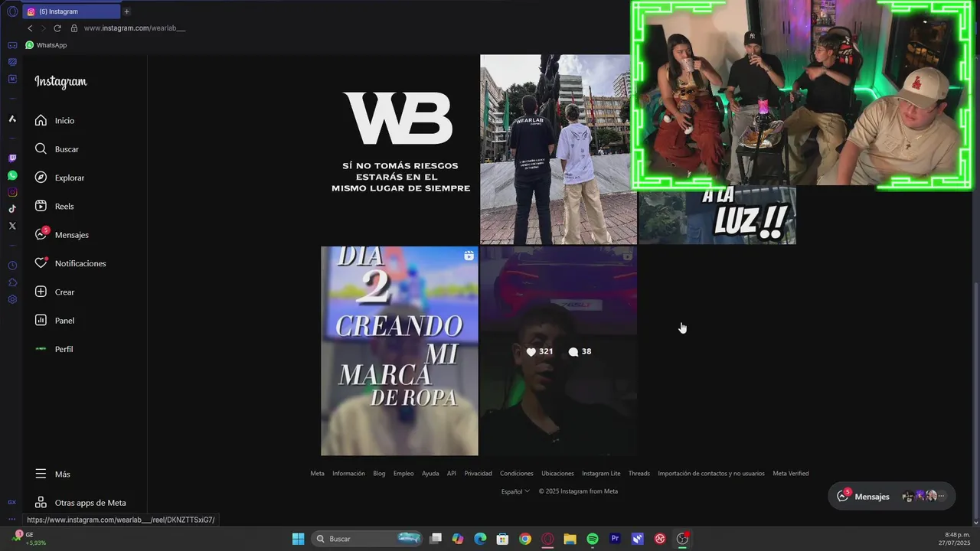Click Información footer link
Screen dimensions: 980x551
348,474
